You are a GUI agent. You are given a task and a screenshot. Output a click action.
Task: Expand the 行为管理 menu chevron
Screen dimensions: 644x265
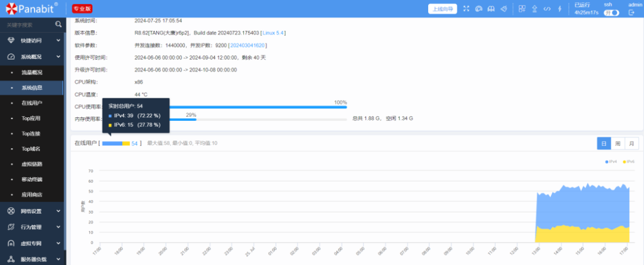point(58,227)
